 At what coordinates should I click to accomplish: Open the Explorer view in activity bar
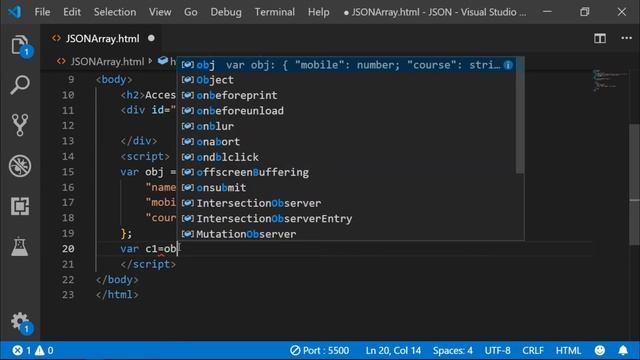(20, 45)
